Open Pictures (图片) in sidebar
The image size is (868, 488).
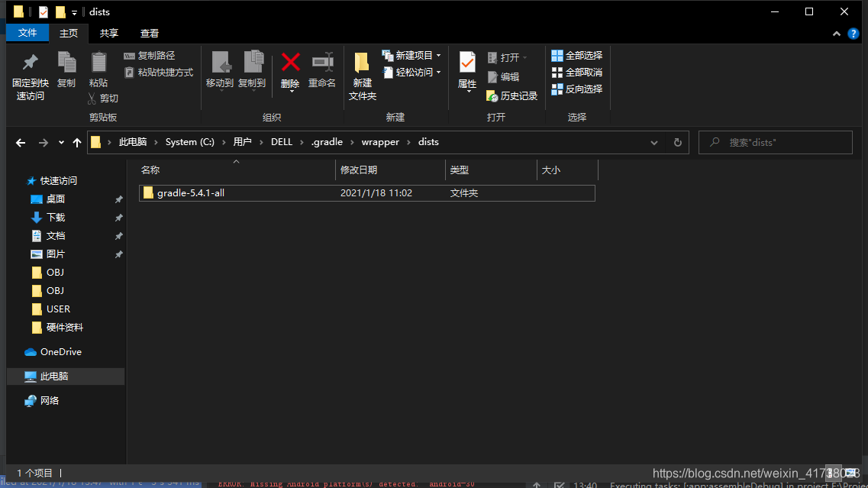tap(48, 254)
